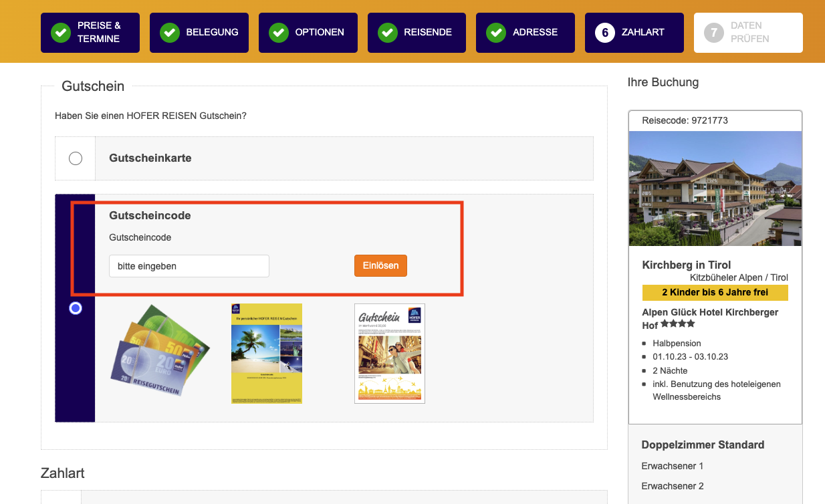Click green checkmark icon on Preise & Termine
The image size is (825, 504).
pyautogui.click(x=61, y=32)
